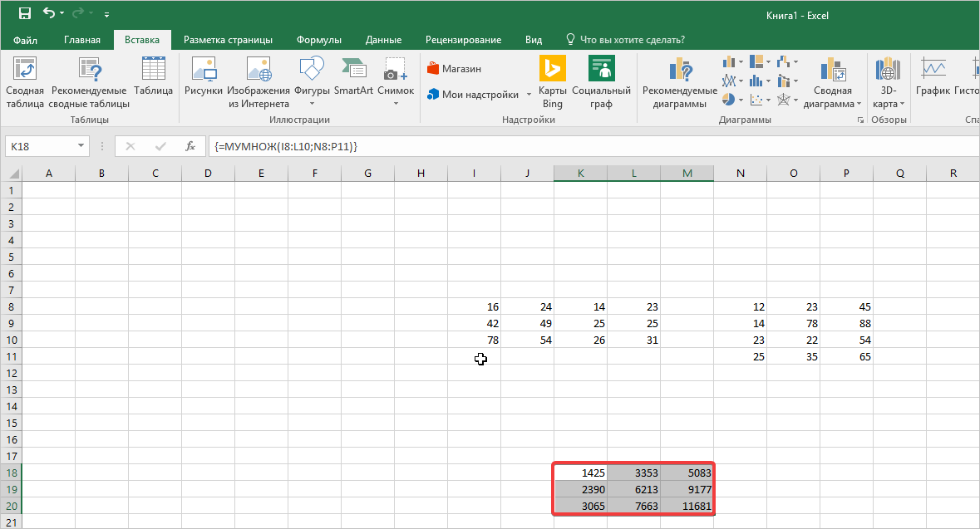Open the Данные ribbon tab
This screenshot has height=529, width=980.
(383, 40)
